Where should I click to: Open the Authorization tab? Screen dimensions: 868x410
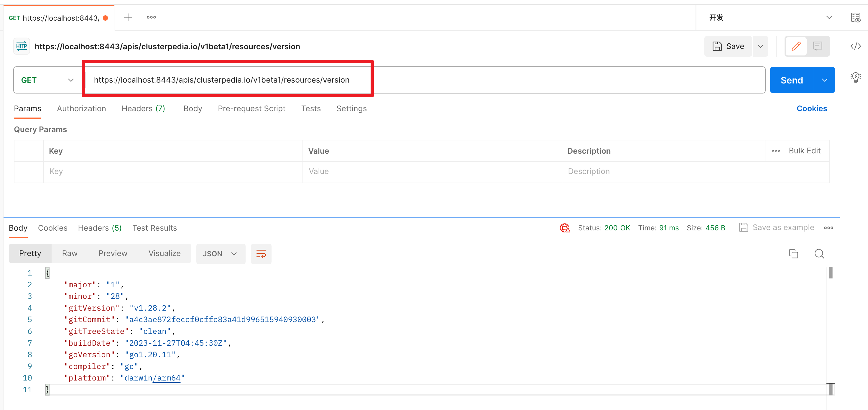[x=81, y=109]
